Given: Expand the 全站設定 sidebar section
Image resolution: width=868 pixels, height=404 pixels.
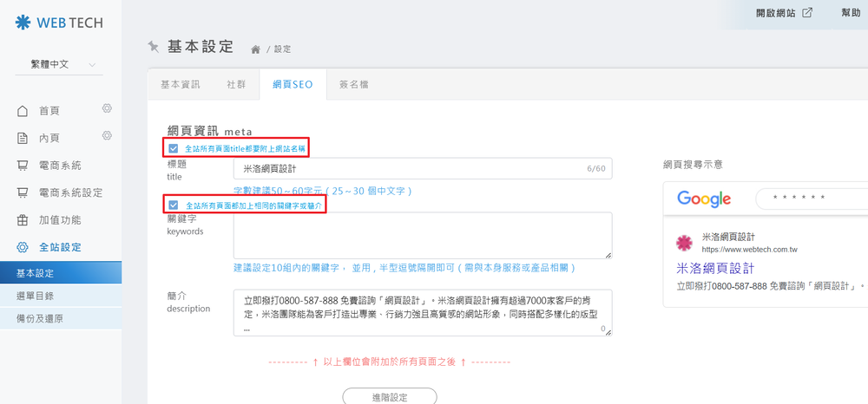Looking at the screenshot, I should point(60,247).
